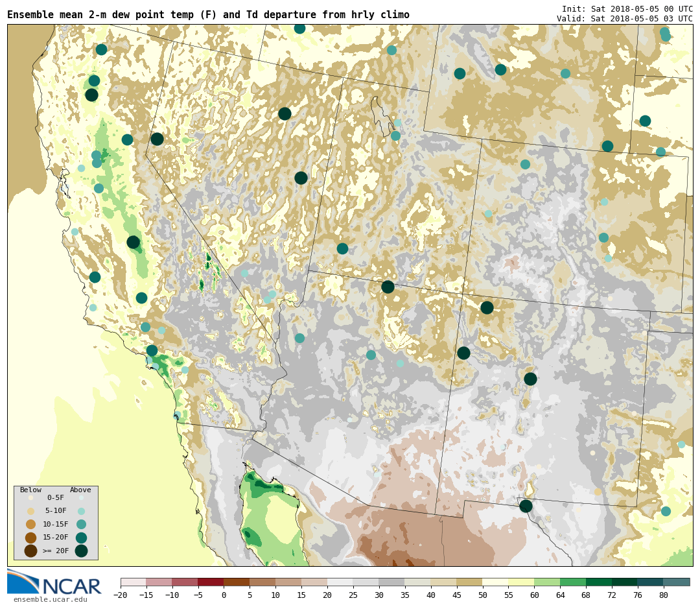Click the colorbar segment between 10 and 15

pos(289,582)
